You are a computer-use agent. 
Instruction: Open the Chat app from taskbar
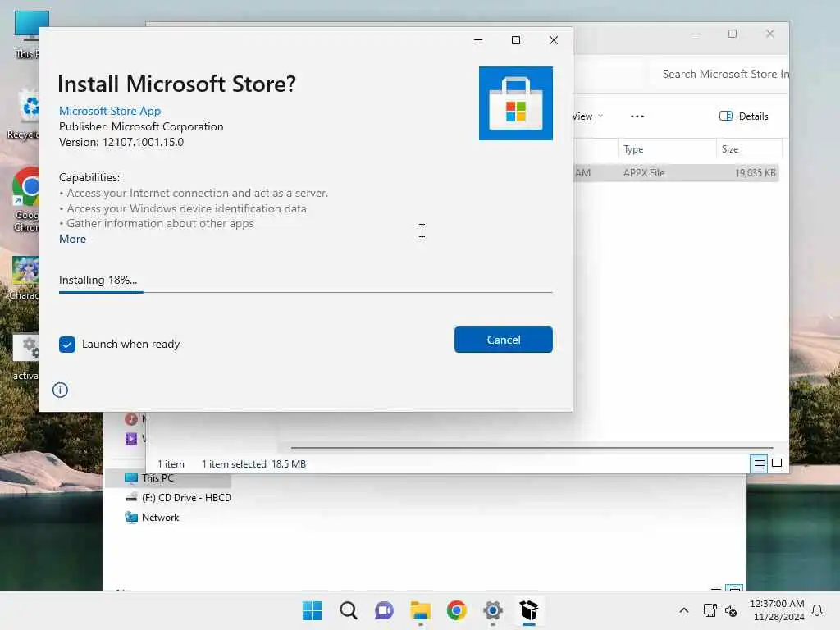point(384,610)
